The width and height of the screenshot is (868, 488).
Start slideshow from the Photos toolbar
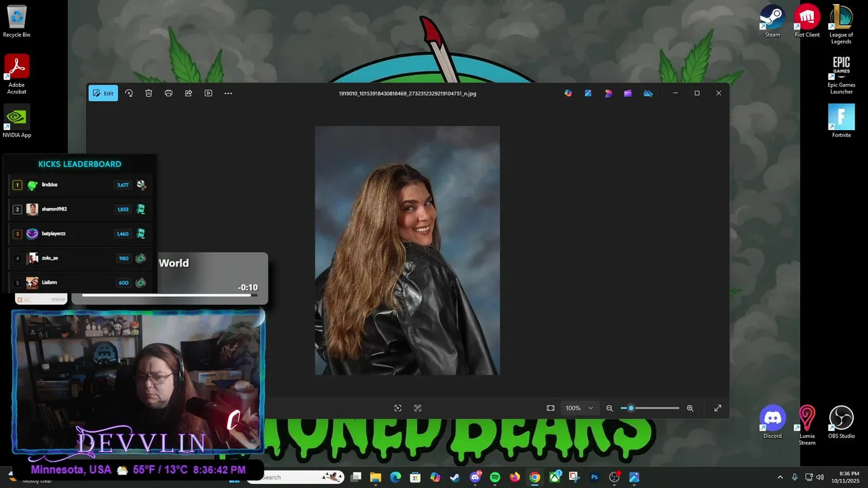[x=208, y=94]
